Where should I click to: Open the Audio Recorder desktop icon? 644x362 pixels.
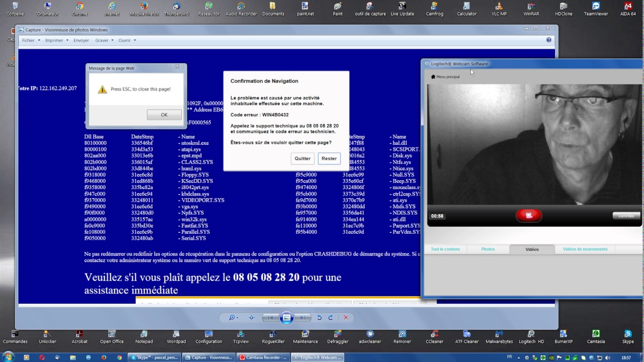click(241, 9)
